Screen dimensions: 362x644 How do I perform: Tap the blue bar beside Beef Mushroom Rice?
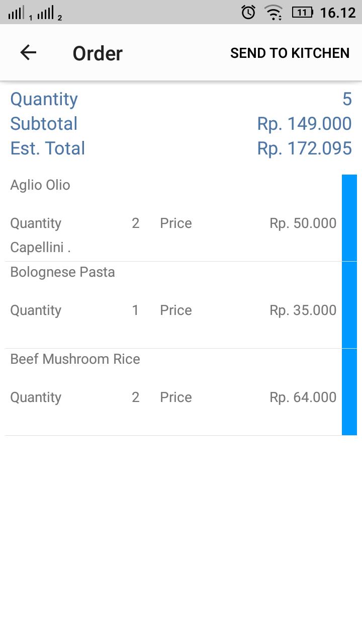349,392
